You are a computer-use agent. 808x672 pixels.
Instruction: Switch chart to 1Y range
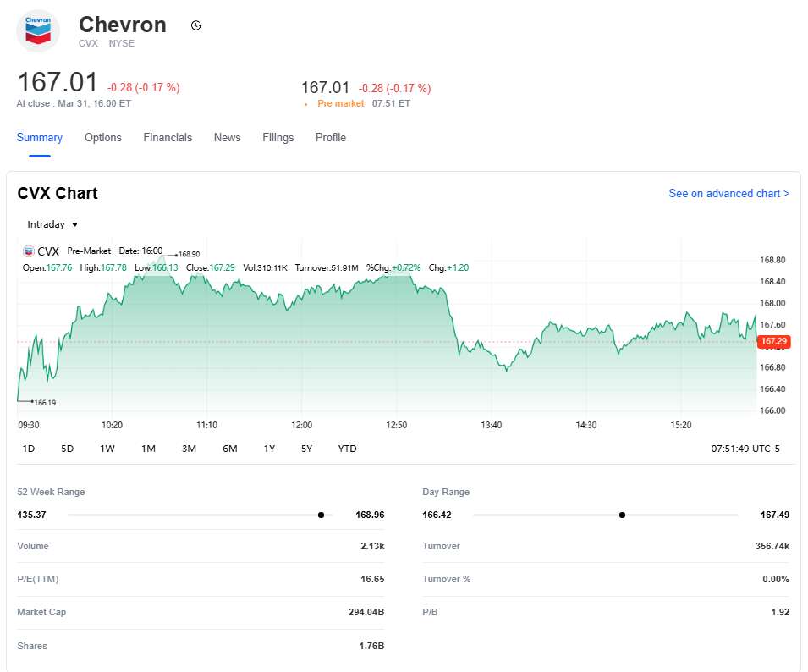click(269, 449)
